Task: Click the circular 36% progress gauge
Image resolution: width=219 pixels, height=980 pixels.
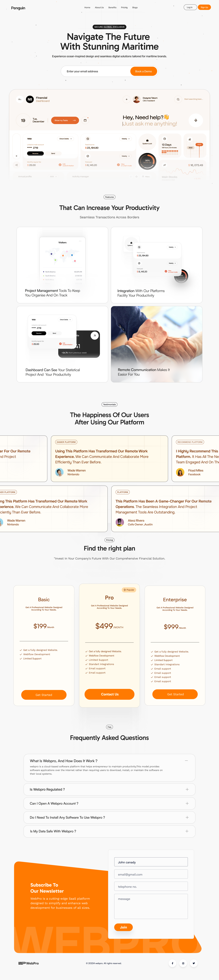Action: click(147, 161)
